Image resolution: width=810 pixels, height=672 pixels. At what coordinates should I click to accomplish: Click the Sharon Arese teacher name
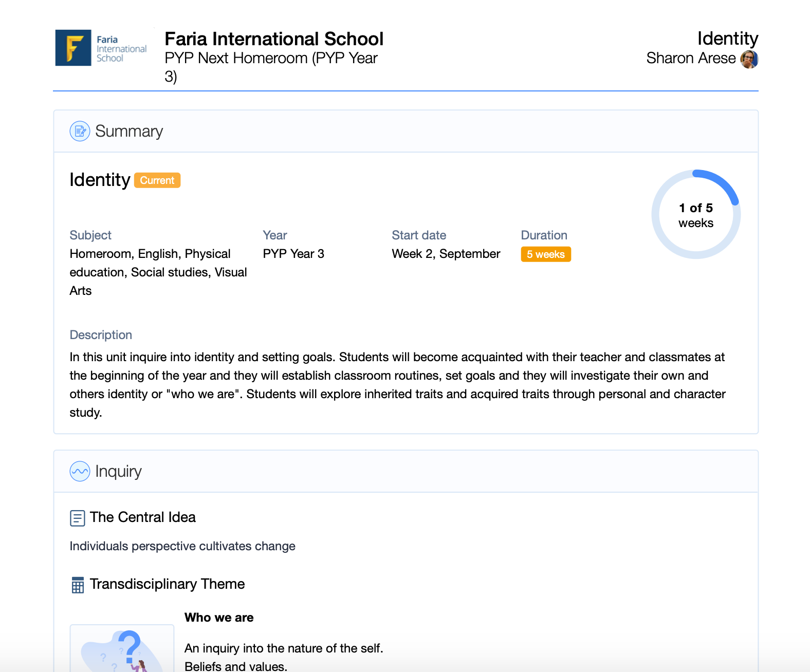pos(690,59)
